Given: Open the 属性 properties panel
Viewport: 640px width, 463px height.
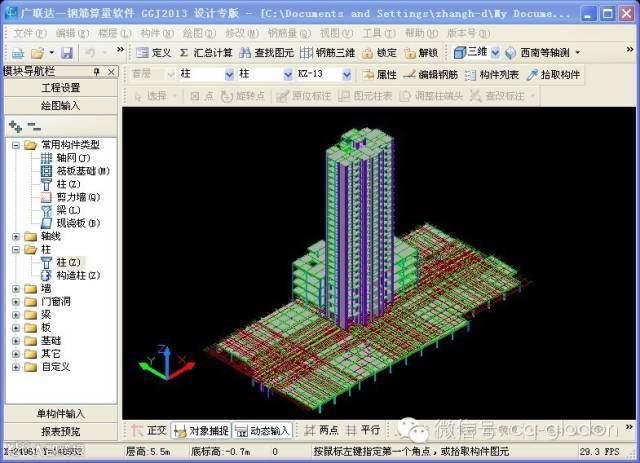Looking at the screenshot, I should [x=379, y=74].
